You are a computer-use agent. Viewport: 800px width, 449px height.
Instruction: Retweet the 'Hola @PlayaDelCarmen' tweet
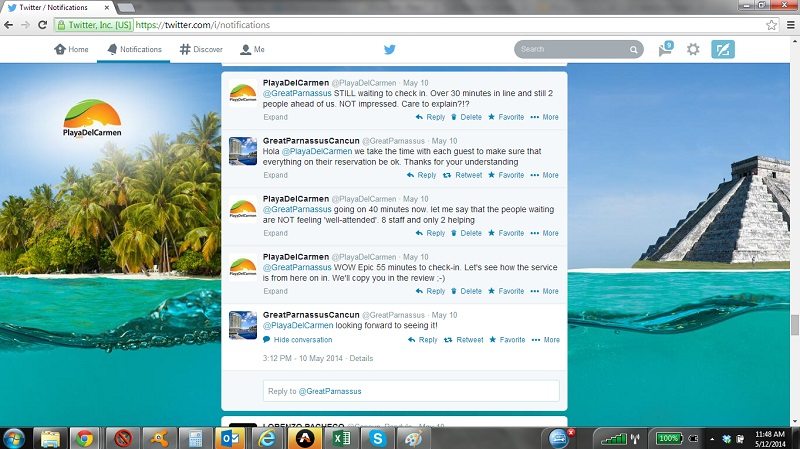(463, 175)
